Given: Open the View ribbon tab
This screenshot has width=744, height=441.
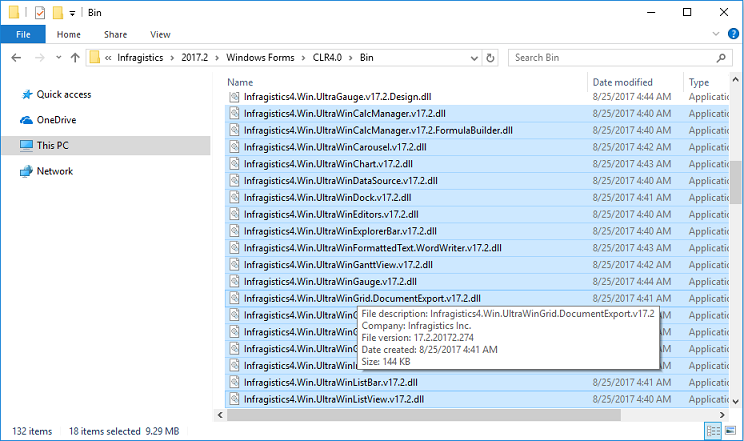Looking at the screenshot, I should pos(160,34).
